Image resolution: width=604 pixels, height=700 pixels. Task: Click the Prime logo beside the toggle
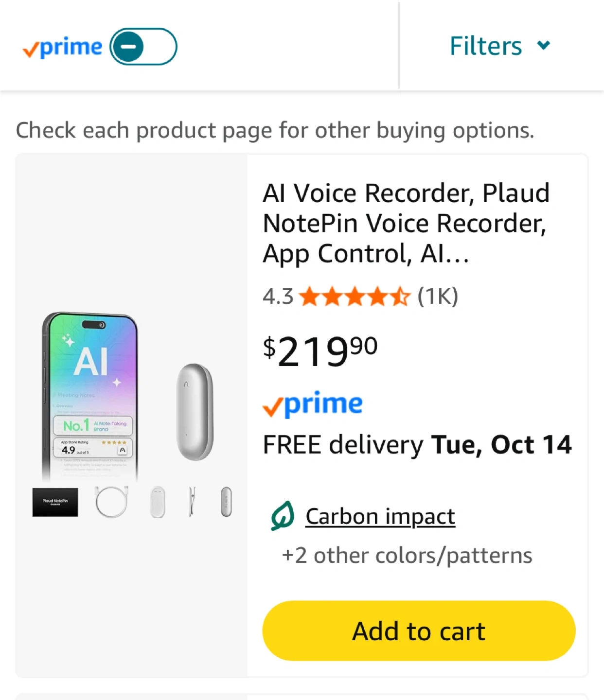pos(63,48)
